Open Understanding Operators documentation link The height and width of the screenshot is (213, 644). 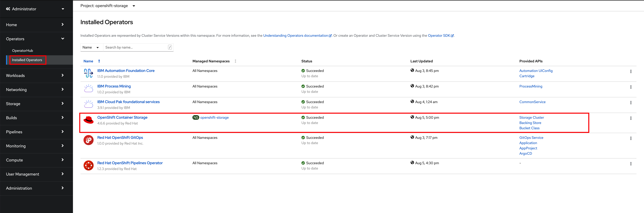pos(295,35)
